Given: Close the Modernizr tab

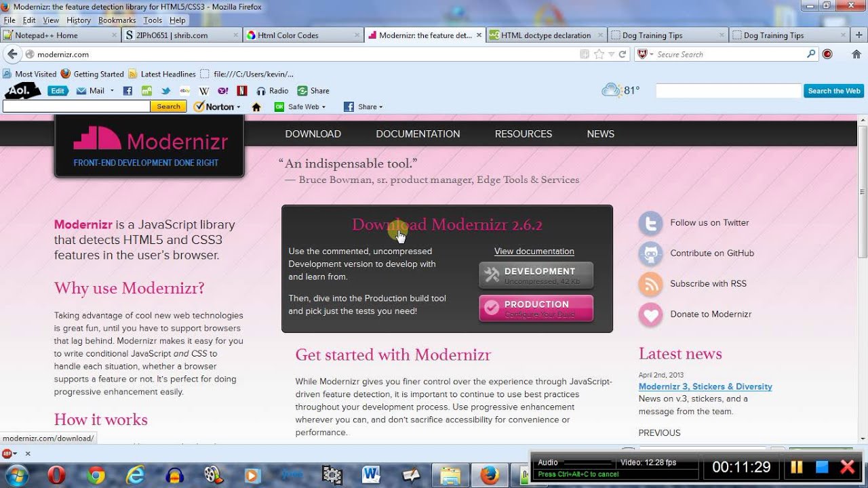Looking at the screenshot, I should tap(479, 35).
